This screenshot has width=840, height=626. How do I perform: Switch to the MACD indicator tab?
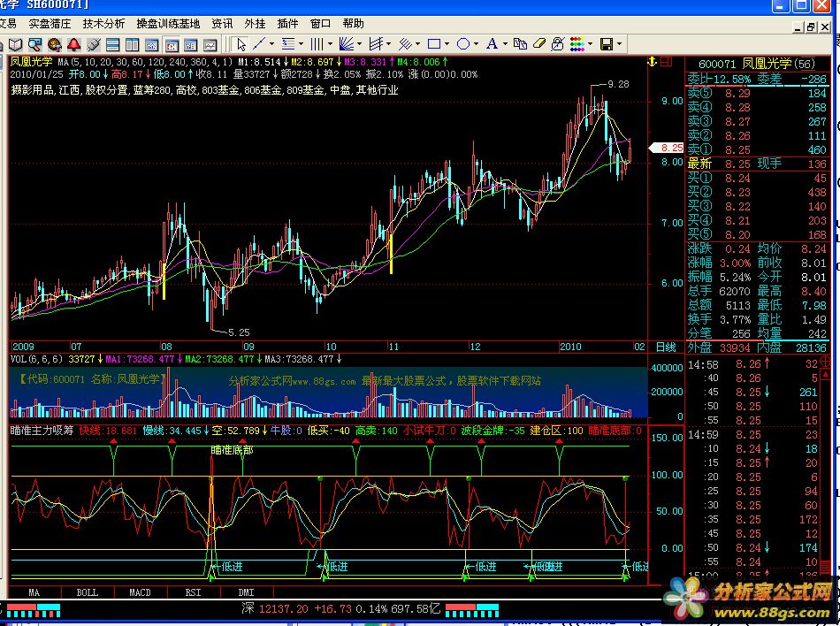tap(139, 592)
